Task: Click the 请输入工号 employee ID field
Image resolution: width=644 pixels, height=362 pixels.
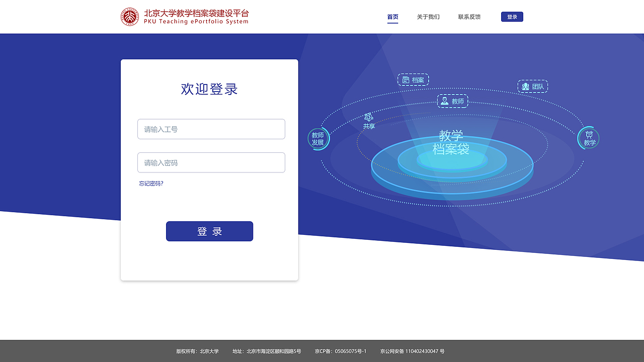Action: click(x=211, y=129)
